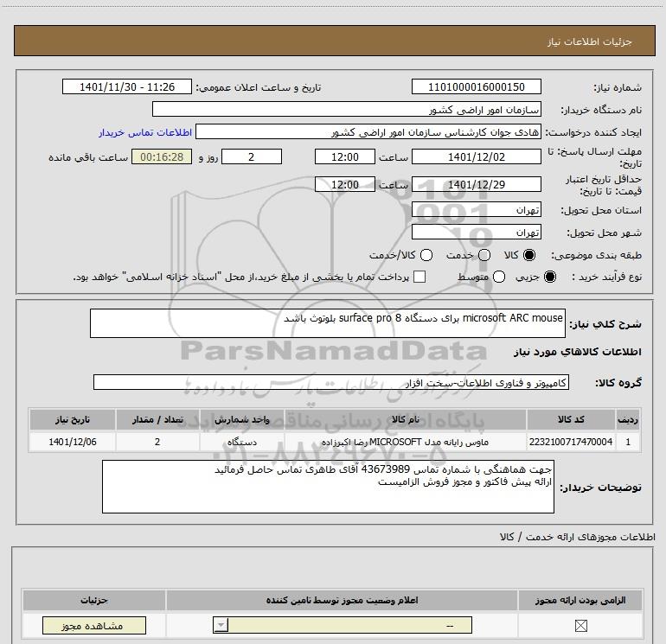Click the announcement date field 1401/11/30 - 11:26
The height and width of the screenshot is (644, 666).
tap(127, 86)
